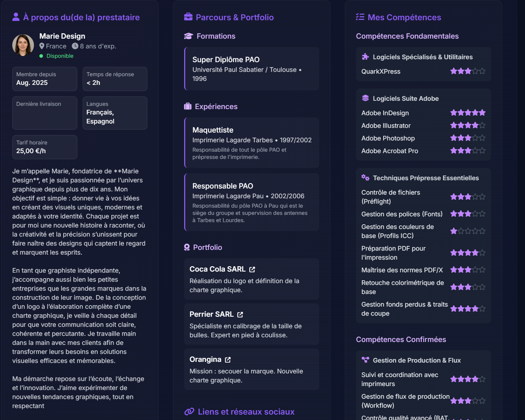Click the user icon beside À propos heading

[16, 17]
